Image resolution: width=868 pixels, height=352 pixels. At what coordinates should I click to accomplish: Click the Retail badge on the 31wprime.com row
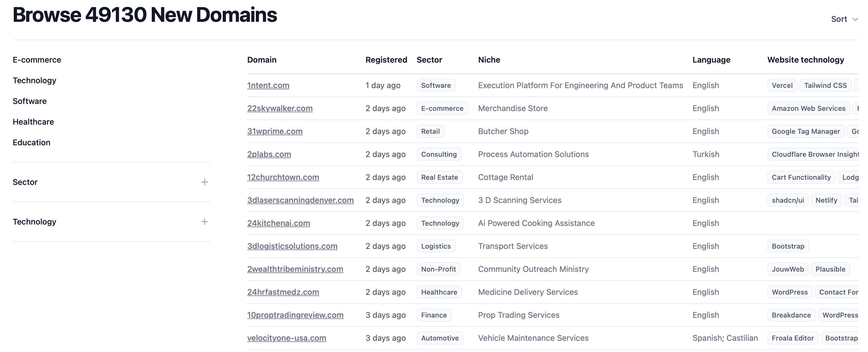point(430,131)
